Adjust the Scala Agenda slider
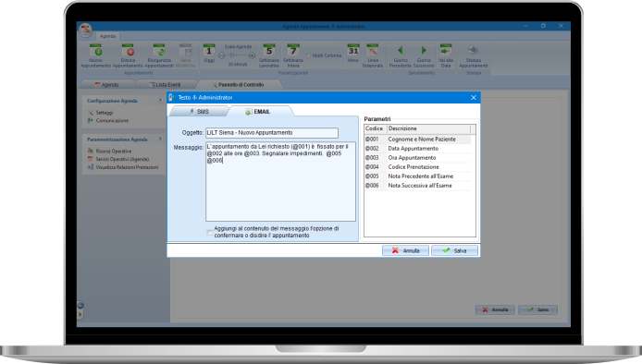The image size is (642, 364). (x=232, y=55)
